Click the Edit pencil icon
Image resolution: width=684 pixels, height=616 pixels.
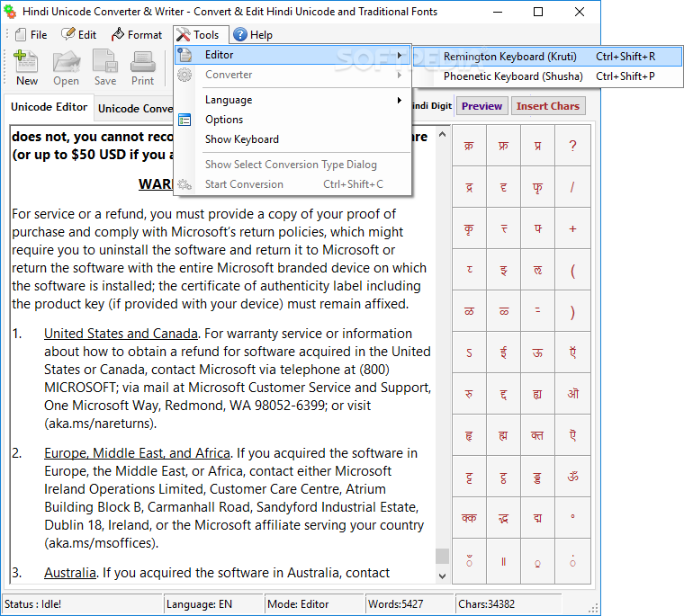click(68, 34)
